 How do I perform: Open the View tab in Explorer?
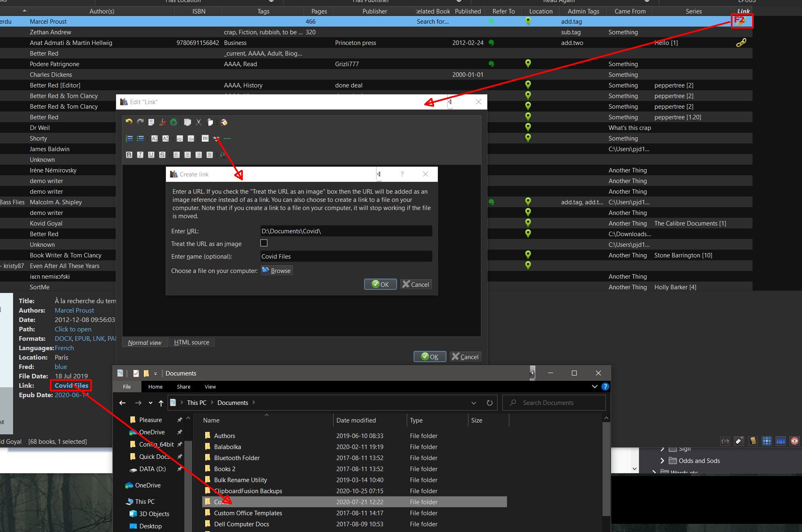(x=210, y=387)
